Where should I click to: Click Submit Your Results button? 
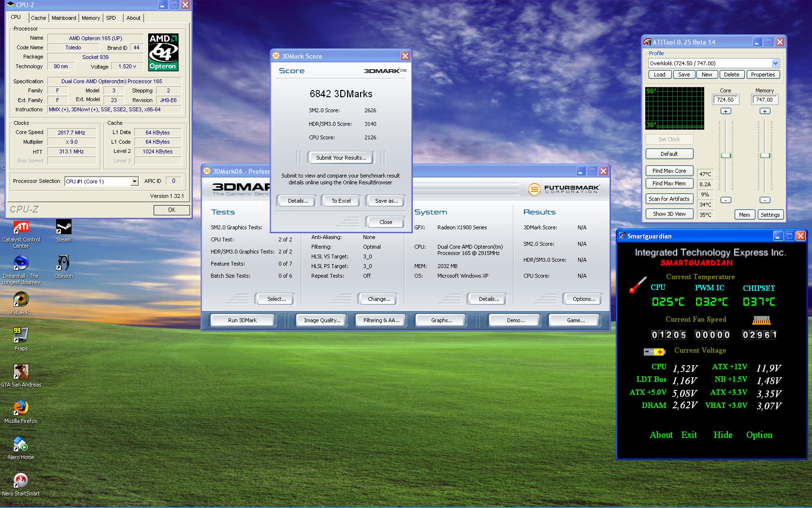341,158
